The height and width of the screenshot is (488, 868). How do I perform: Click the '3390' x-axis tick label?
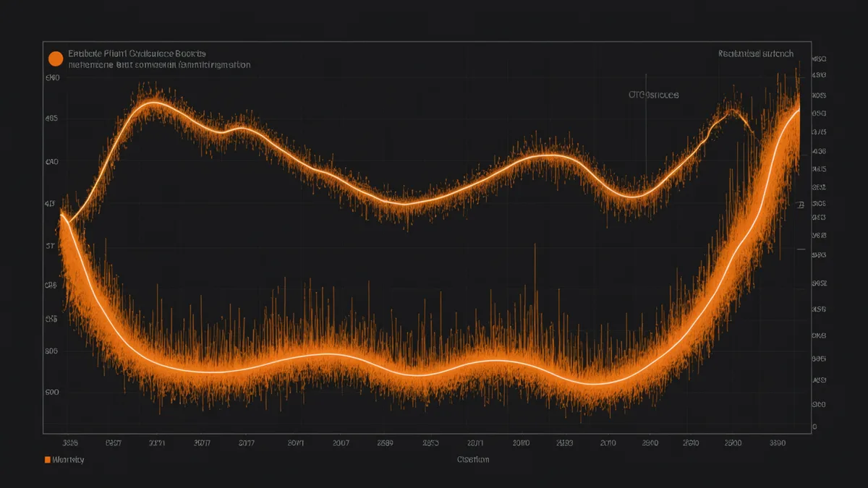tap(779, 442)
